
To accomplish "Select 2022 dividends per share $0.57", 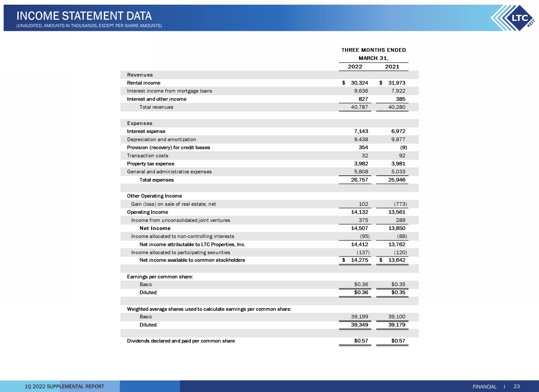I will pyautogui.click(x=361, y=341).
